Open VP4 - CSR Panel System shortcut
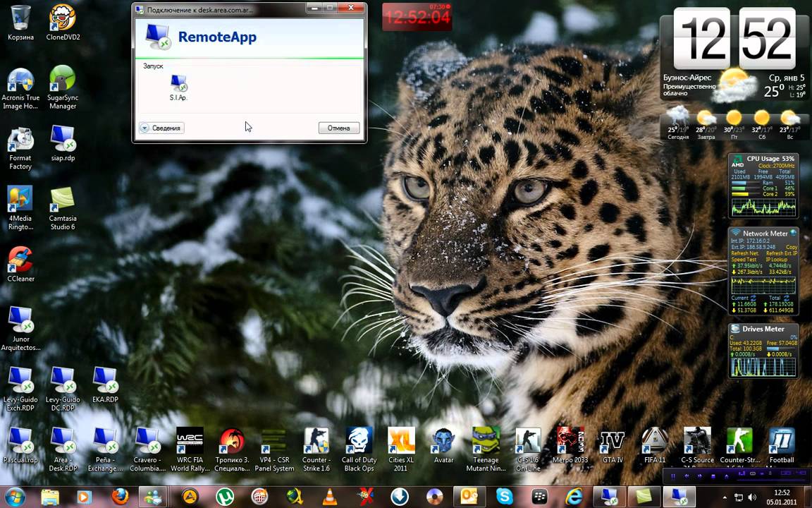The image size is (812, 508). (274, 449)
